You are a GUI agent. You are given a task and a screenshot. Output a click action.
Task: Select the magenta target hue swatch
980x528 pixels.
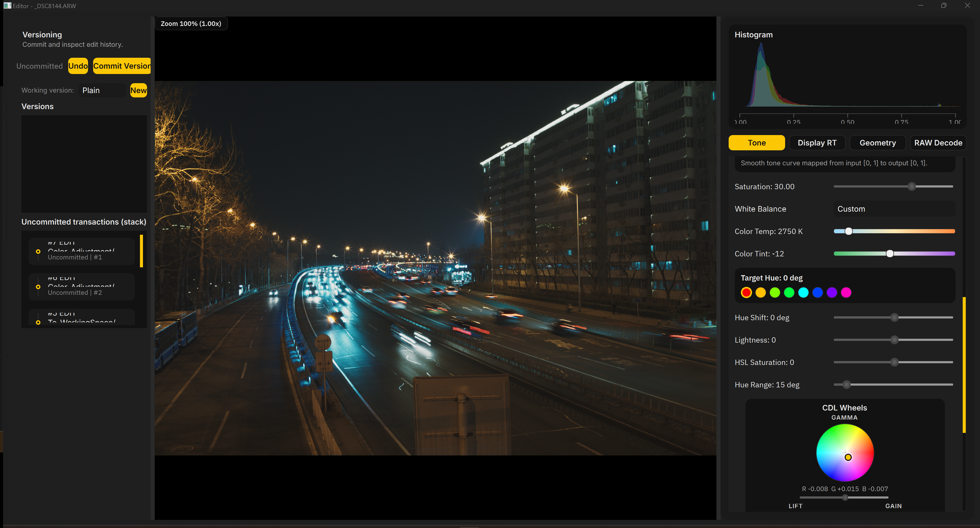846,292
